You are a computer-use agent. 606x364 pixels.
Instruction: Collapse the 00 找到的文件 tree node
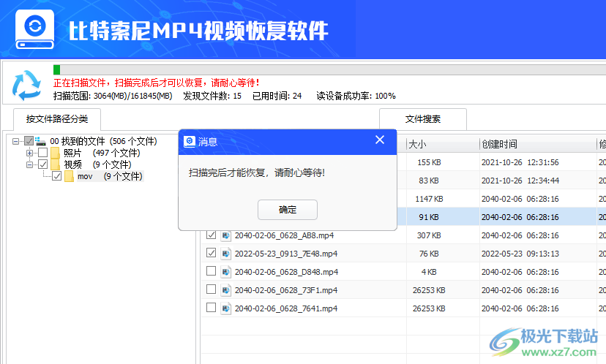point(15,141)
